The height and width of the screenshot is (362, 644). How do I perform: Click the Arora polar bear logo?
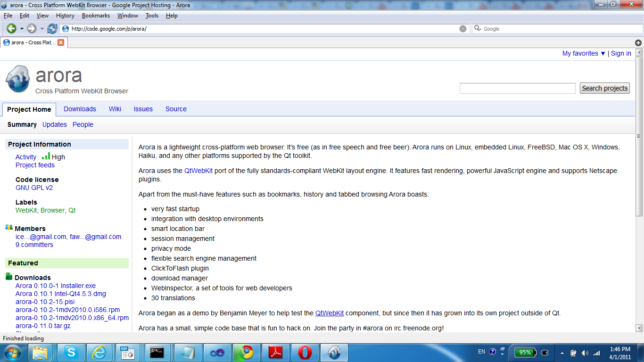point(18,79)
